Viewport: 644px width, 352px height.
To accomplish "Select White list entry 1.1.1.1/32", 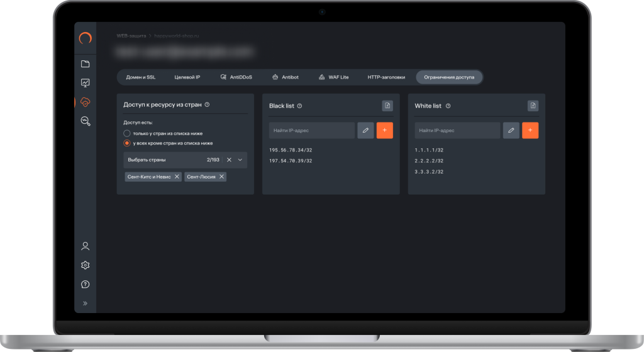I will 429,150.
